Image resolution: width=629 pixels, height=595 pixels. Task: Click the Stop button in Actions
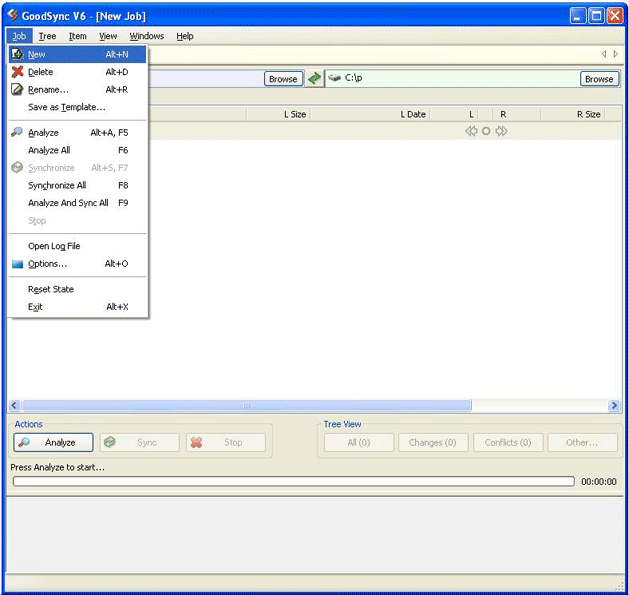(x=226, y=443)
